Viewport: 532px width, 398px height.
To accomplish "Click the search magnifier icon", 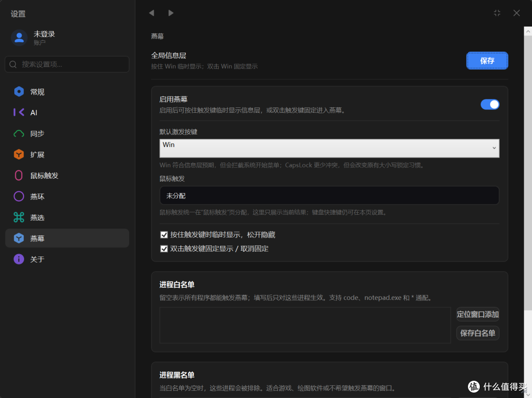I will coord(13,65).
